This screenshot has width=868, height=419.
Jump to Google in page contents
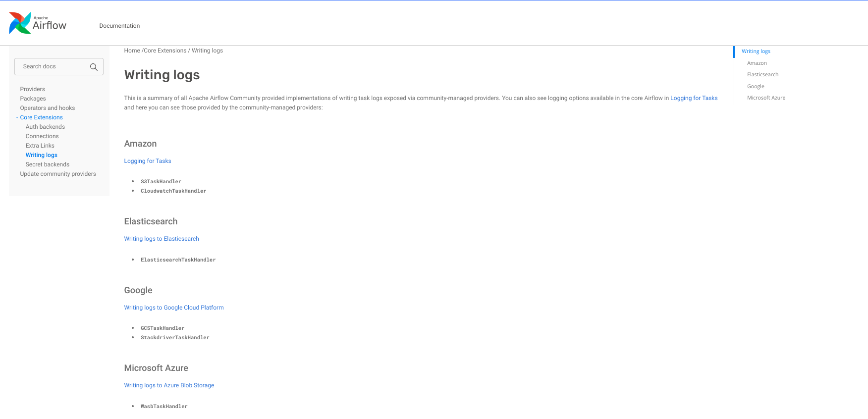pos(756,86)
